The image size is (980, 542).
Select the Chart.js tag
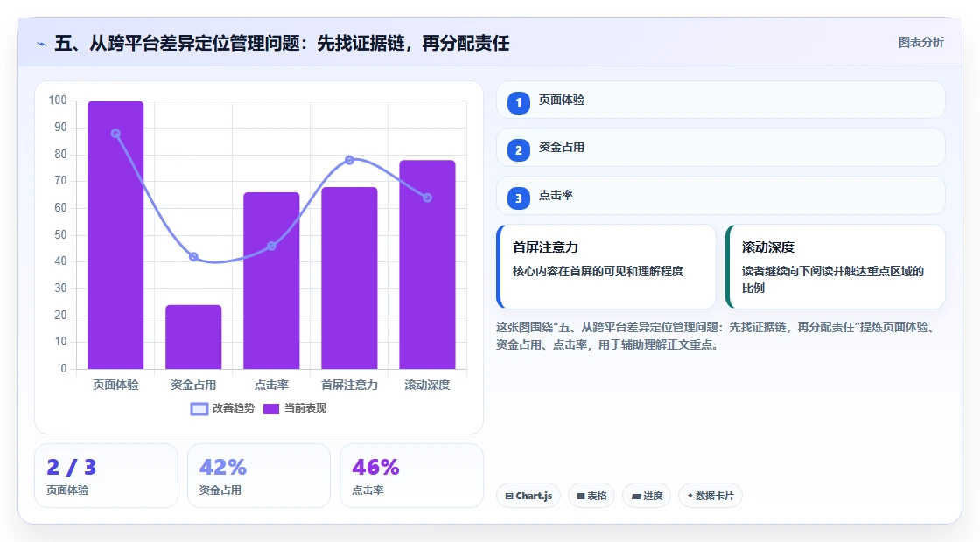pyautogui.click(x=528, y=496)
